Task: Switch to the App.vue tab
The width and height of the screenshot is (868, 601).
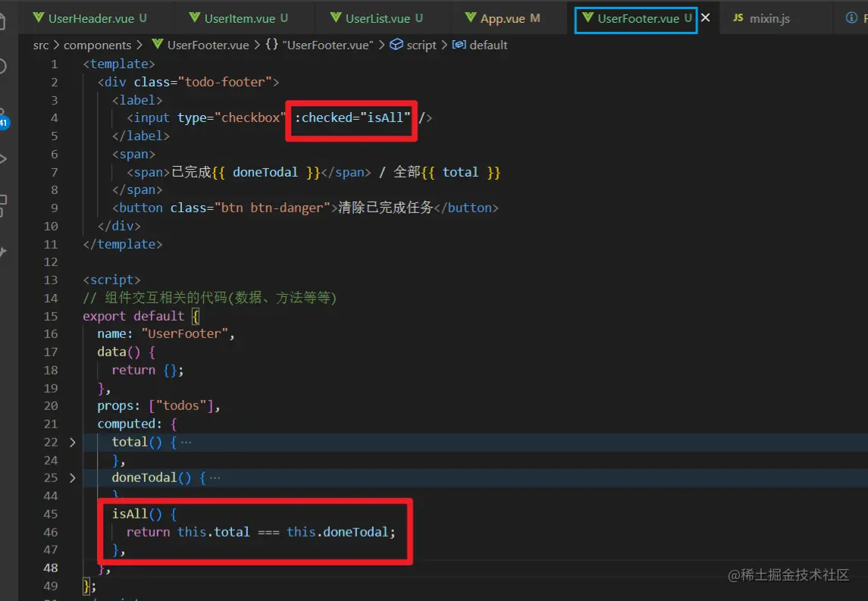Action: [504, 18]
